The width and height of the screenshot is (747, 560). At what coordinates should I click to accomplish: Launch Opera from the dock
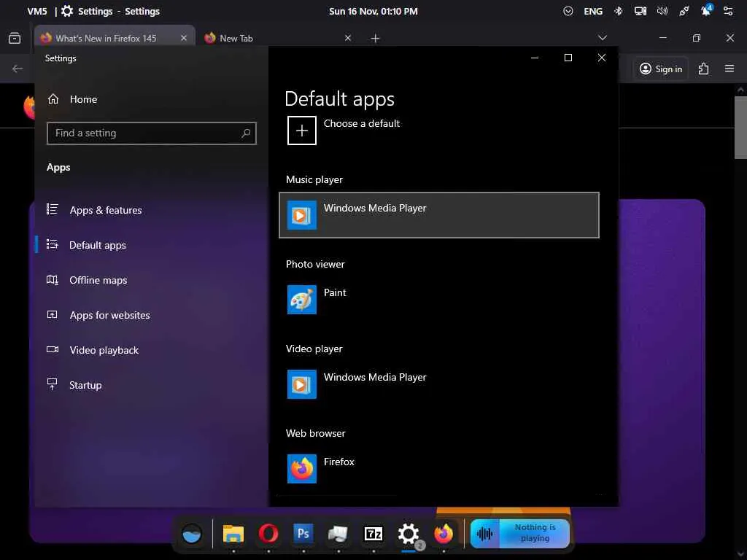[268, 533]
